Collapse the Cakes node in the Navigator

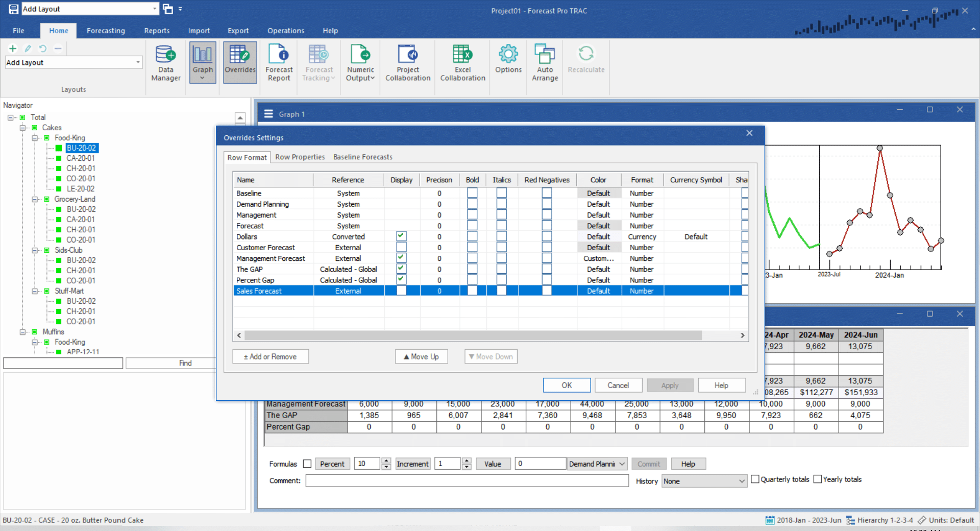(x=22, y=127)
